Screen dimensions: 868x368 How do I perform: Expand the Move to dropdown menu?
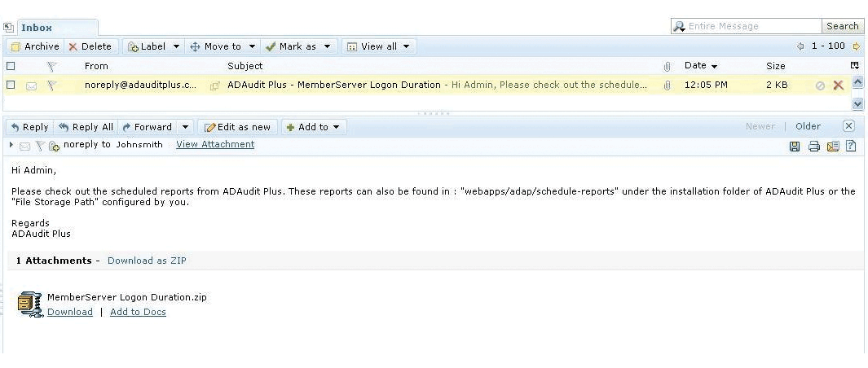223,46
